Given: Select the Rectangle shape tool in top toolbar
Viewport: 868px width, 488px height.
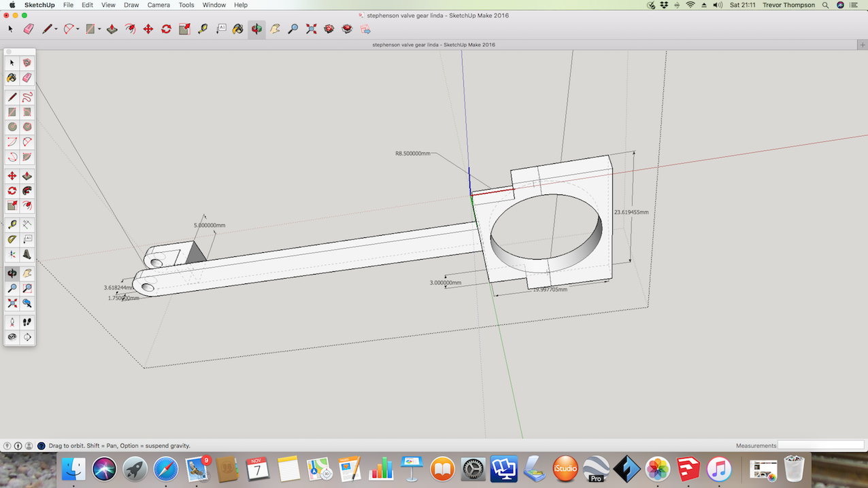Looking at the screenshot, I should point(90,29).
